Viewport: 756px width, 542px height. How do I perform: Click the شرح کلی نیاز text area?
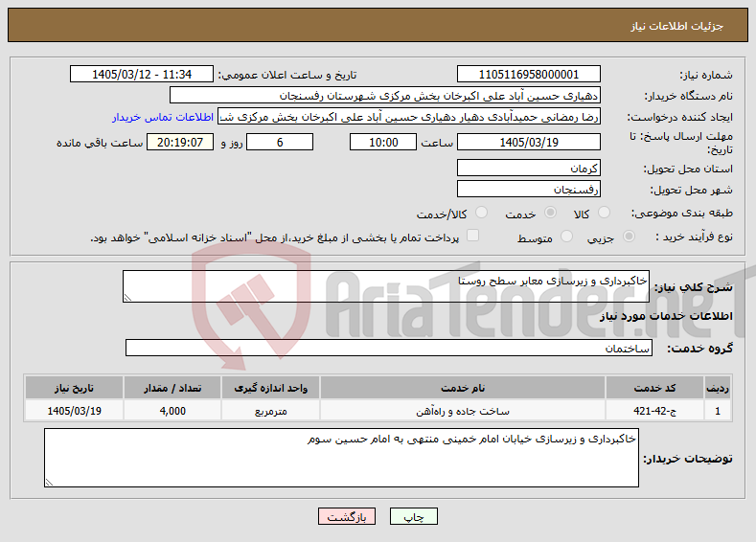pos(386,286)
